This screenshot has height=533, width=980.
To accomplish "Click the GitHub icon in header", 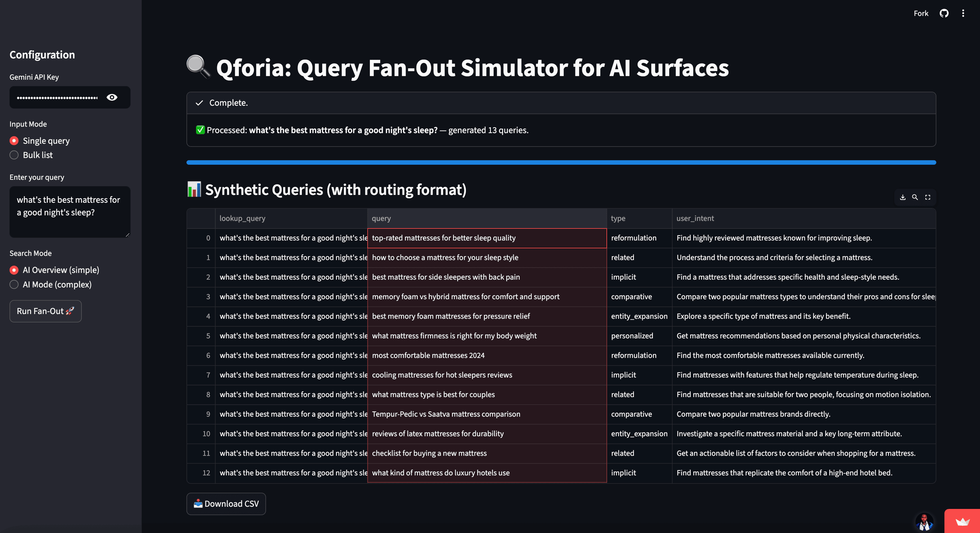I will pyautogui.click(x=944, y=13).
